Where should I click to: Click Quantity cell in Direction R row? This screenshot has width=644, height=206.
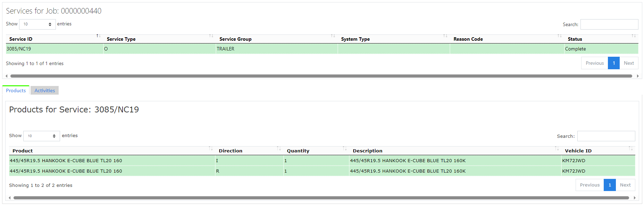point(316,171)
